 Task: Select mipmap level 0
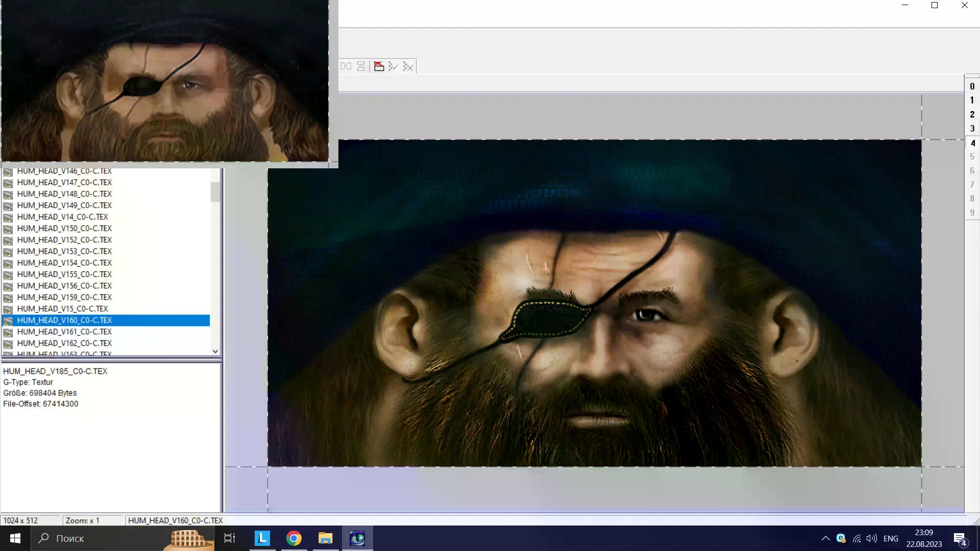(x=972, y=86)
